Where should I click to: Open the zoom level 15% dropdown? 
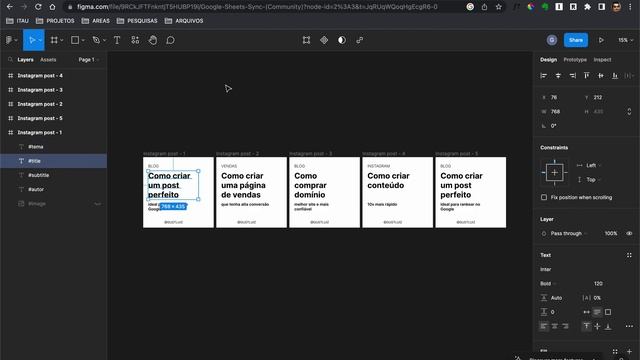[x=625, y=40]
